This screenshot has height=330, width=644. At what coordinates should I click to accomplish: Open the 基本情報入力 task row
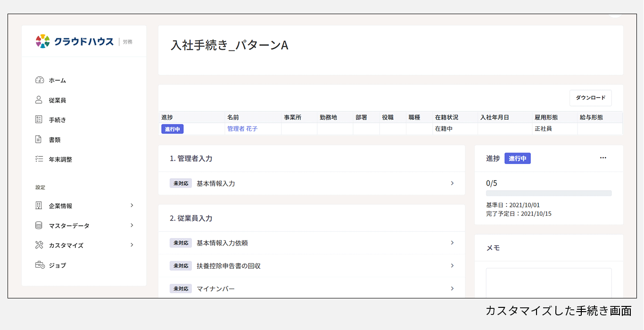311,183
